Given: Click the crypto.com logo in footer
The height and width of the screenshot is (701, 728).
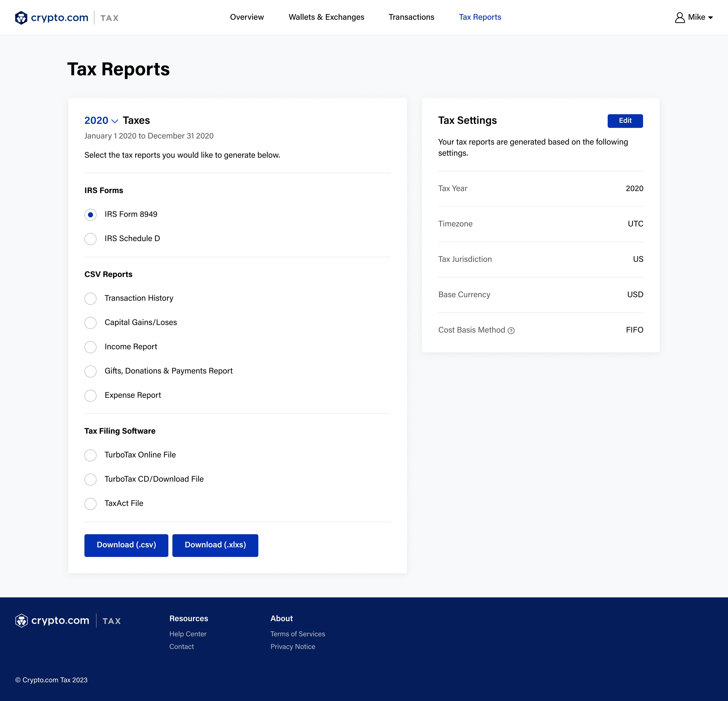Looking at the screenshot, I should click(x=52, y=620).
